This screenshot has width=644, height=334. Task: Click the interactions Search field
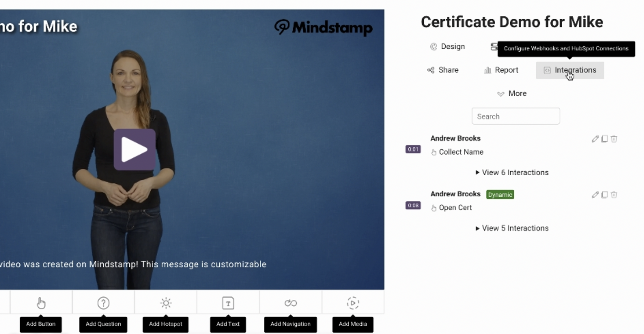tap(515, 116)
